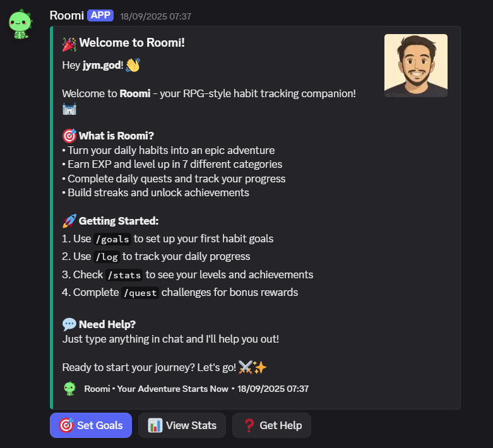Click the crossed swords emoji after "Let's go!"
Viewport: 493px width, 448px height.
click(x=246, y=367)
